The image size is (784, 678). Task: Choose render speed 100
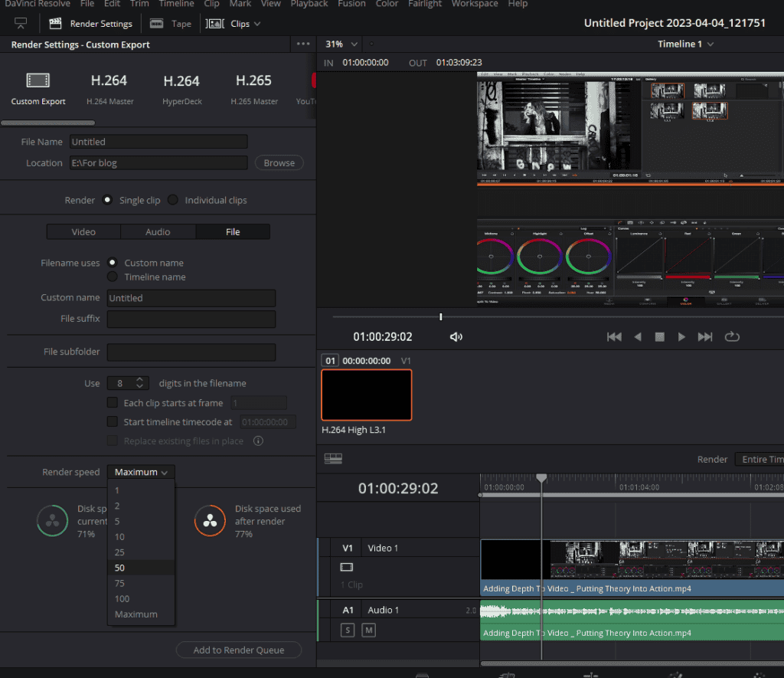click(x=141, y=599)
